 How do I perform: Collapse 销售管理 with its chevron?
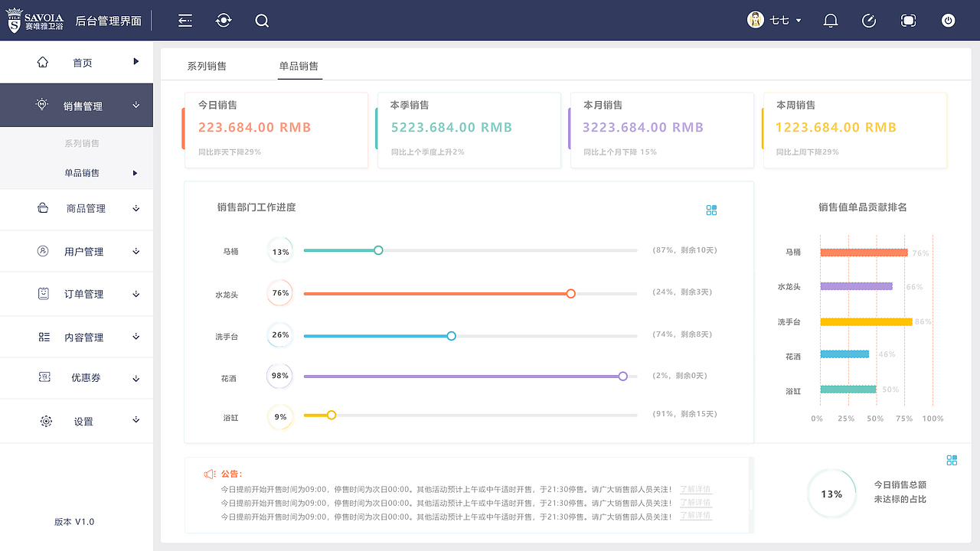coord(136,106)
